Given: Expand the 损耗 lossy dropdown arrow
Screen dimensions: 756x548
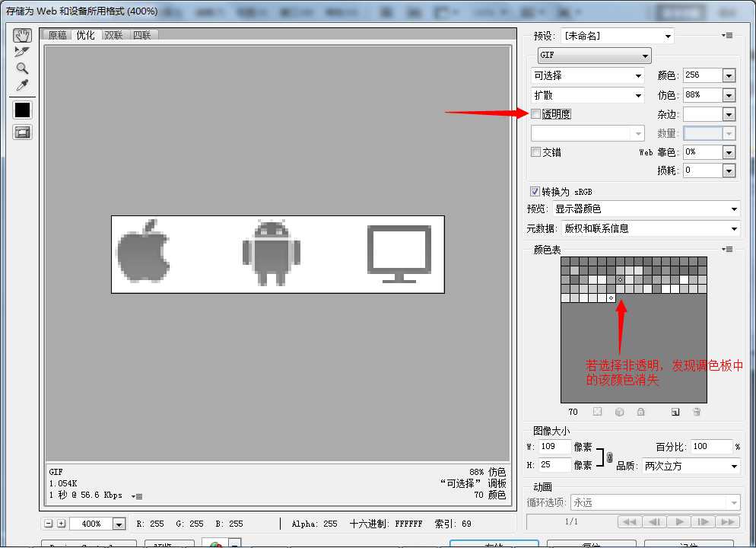Looking at the screenshot, I should 729,170.
